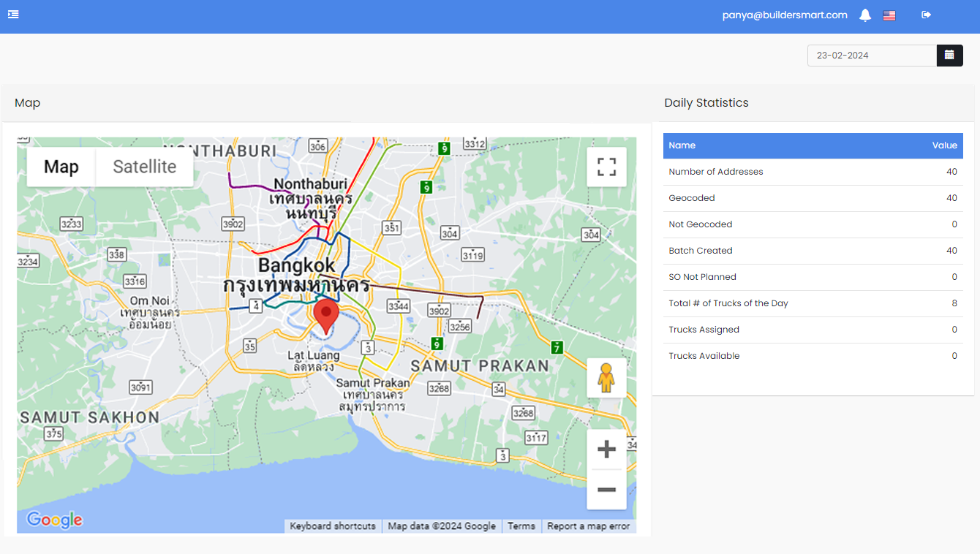Switch to Map view tab
This screenshot has width=980, height=554.
[61, 167]
